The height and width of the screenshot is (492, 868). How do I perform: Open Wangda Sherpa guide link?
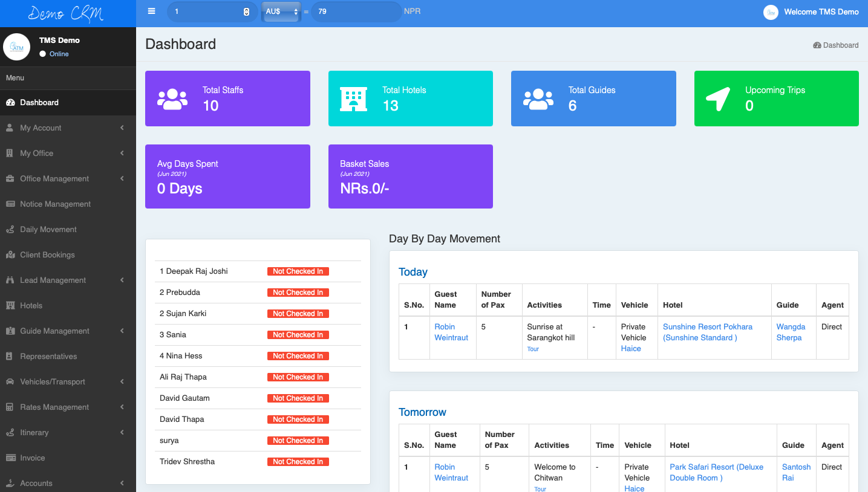(791, 332)
